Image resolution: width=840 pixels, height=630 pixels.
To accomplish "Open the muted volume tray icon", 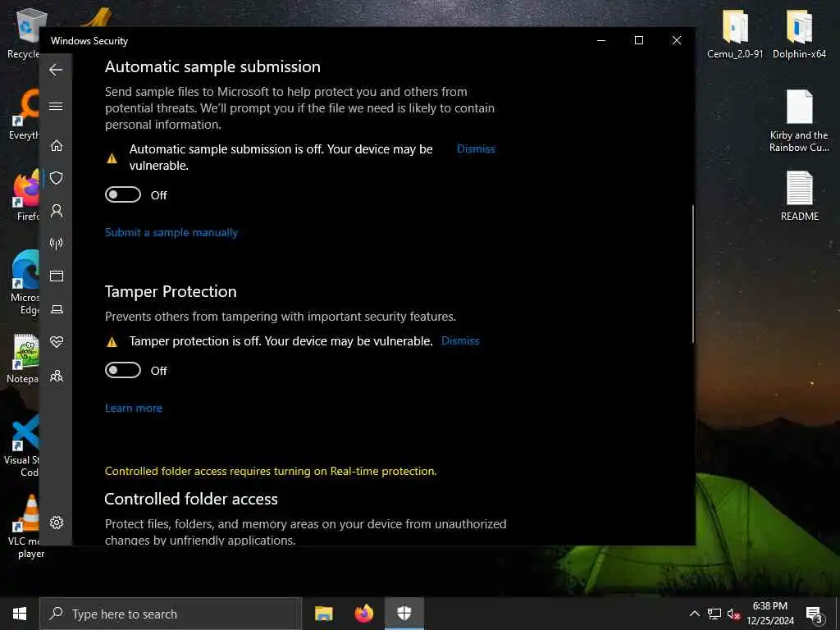I will [x=733, y=614].
